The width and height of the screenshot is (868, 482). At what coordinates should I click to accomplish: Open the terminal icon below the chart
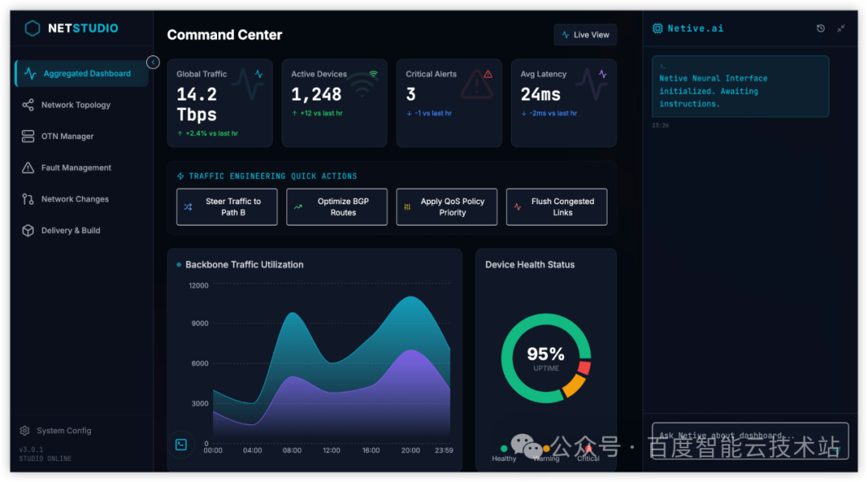click(181, 444)
